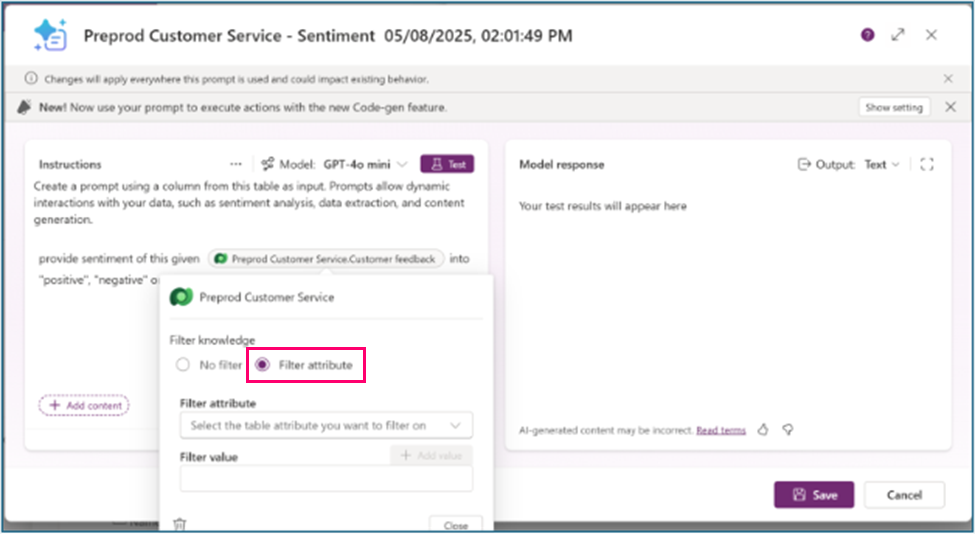Screen dimensions: 975x534
Task: Click the purple Save button
Action: click(x=814, y=495)
